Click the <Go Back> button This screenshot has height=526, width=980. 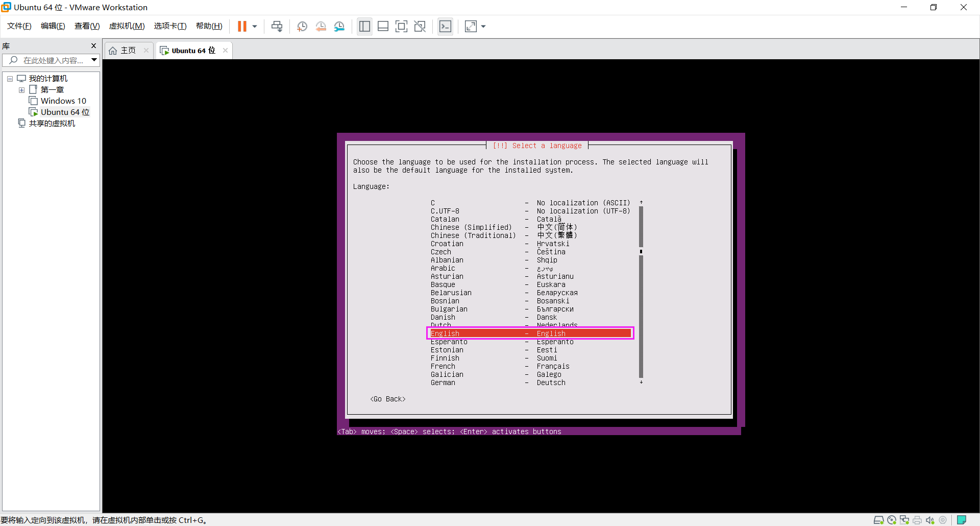coord(388,399)
